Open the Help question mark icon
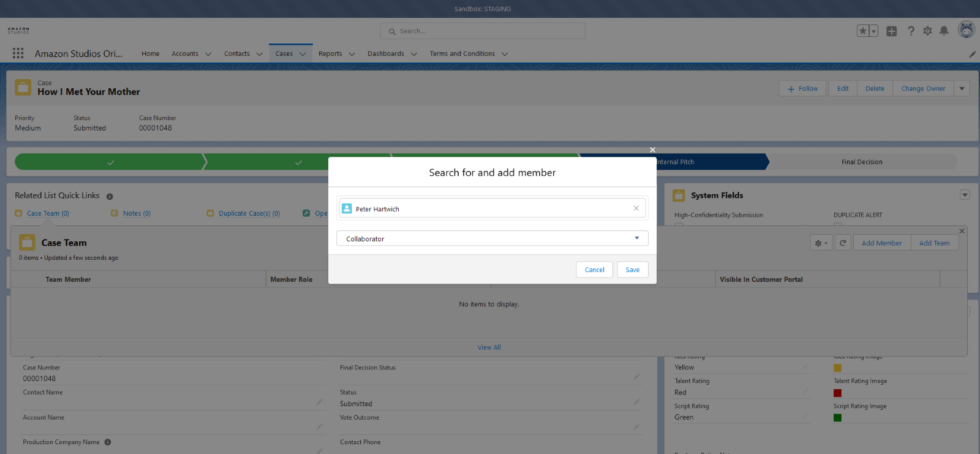980x454 pixels. (911, 31)
